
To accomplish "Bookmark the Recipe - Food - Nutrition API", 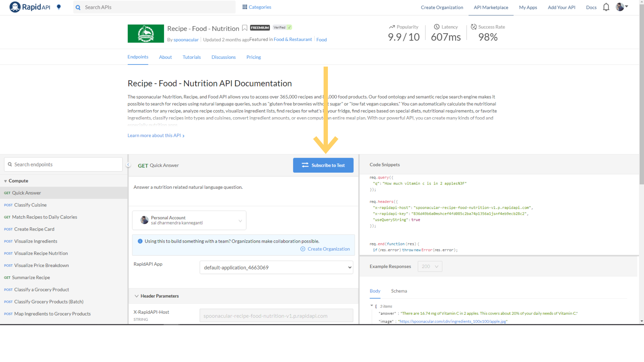I will (x=244, y=28).
